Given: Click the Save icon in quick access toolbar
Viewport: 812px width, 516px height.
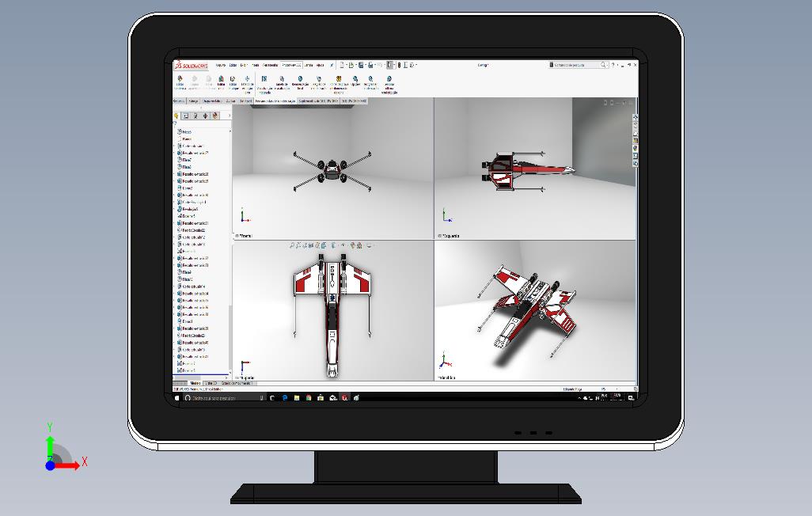Looking at the screenshot, I should (360, 65).
